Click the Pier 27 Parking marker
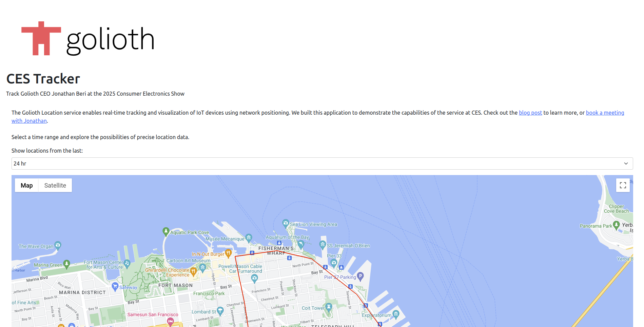644x327 pixels. click(x=360, y=276)
